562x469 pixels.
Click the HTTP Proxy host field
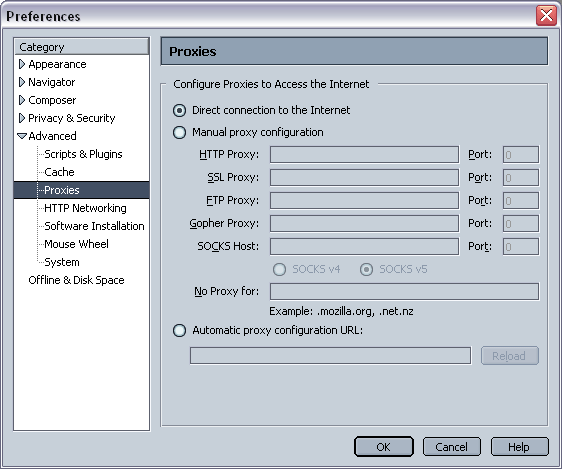coord(364,154)
